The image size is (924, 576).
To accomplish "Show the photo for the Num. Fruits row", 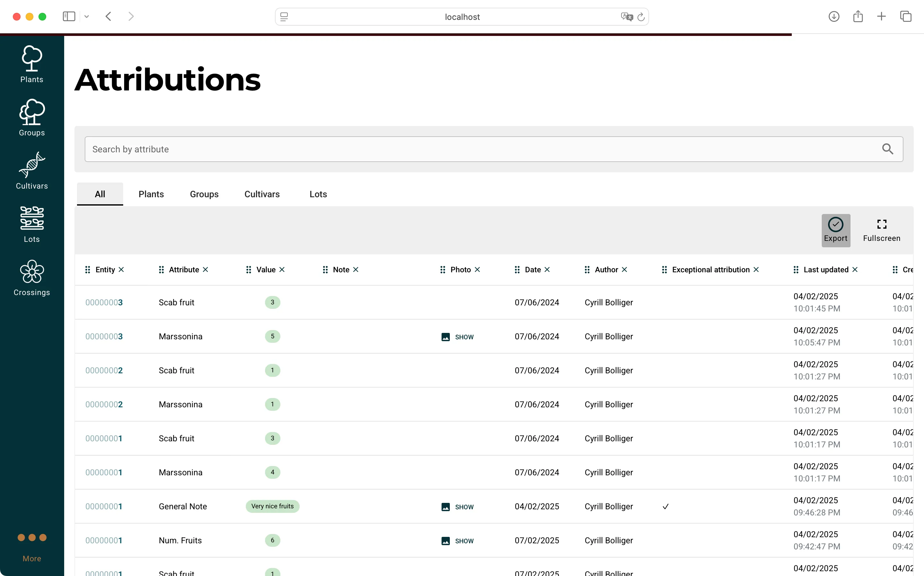I will (x=457, y=541).
